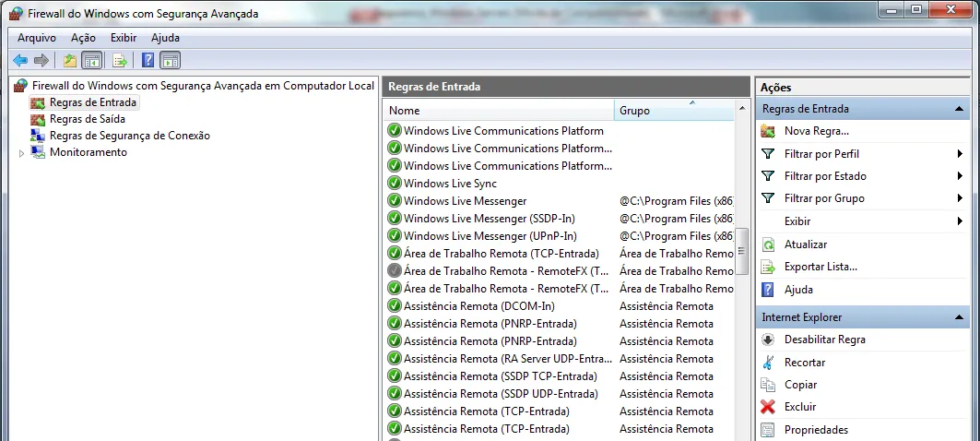980x441 pixels.
Task: Select the root Firewall do Windows tree node
Action: point(203,86)
